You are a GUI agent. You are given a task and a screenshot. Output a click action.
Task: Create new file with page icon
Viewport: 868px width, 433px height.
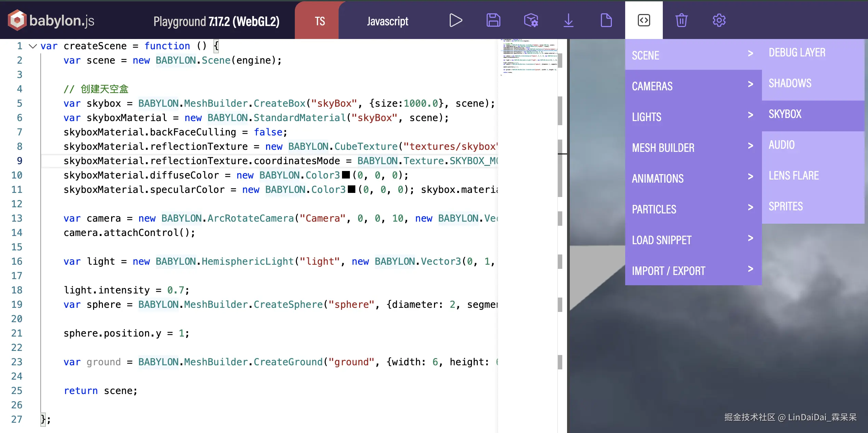click(x=606, y=21)
